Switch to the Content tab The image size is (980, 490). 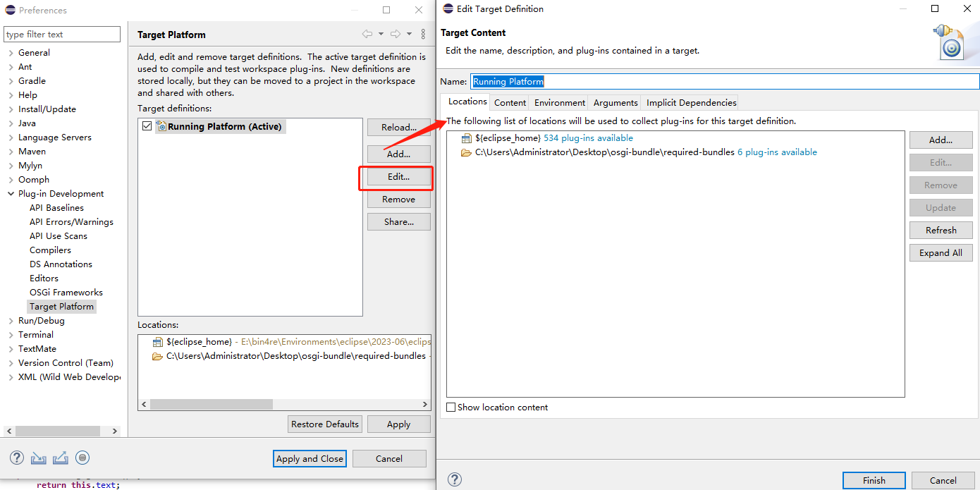pyautogui.click(x=510, y=103)
